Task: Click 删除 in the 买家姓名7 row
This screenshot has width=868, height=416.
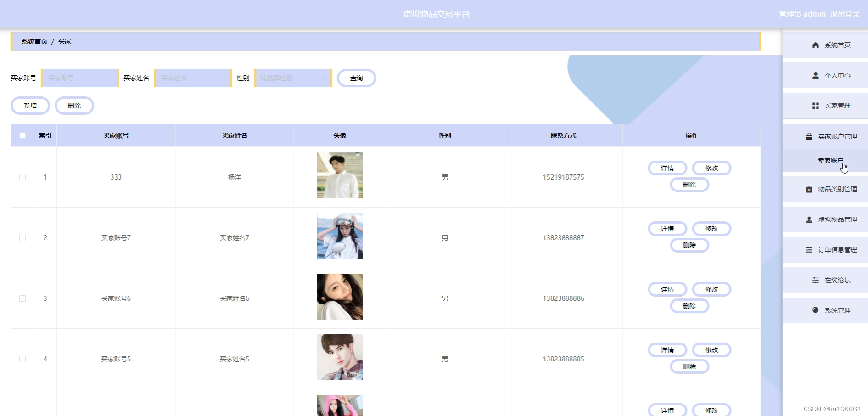Action: tap(689, 245)
